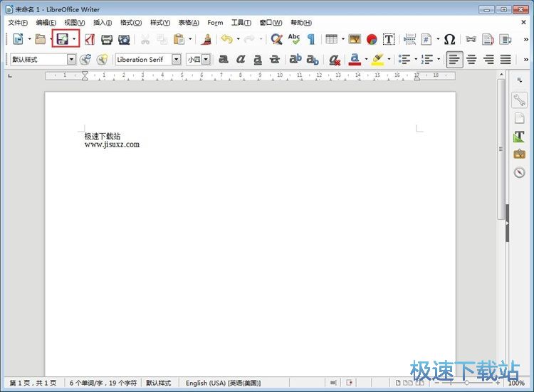Open the font size dropdown
This screenshot has width=534, height=392.
click(x=206, y=60)
